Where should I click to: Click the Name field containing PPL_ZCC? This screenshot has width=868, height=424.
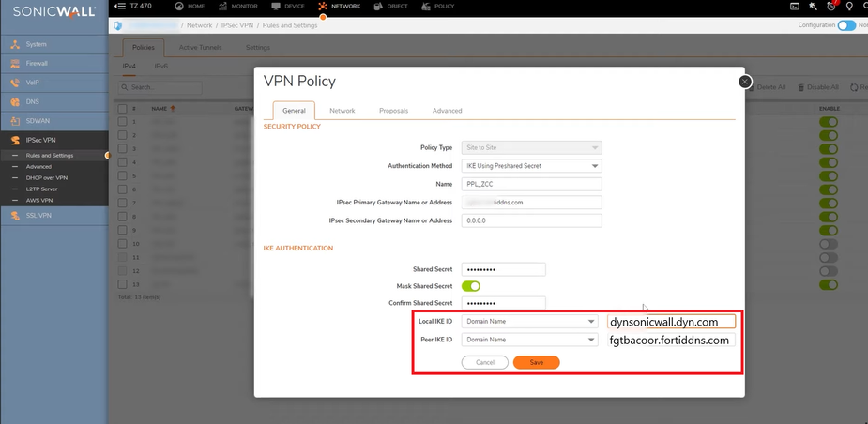[x=531, y=184]
